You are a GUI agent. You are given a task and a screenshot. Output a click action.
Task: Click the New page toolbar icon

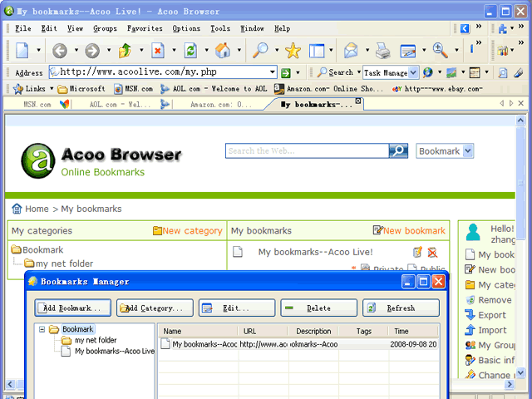tap(22, 51)
